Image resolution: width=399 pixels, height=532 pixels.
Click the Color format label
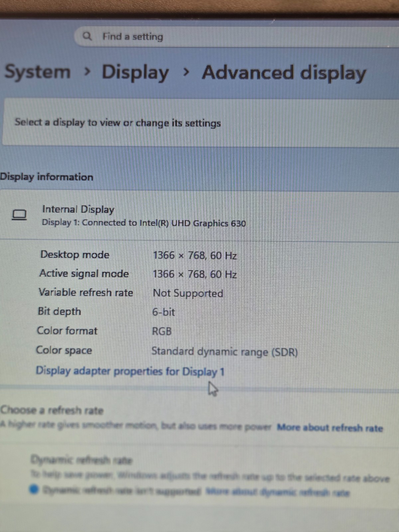[67, 331]
